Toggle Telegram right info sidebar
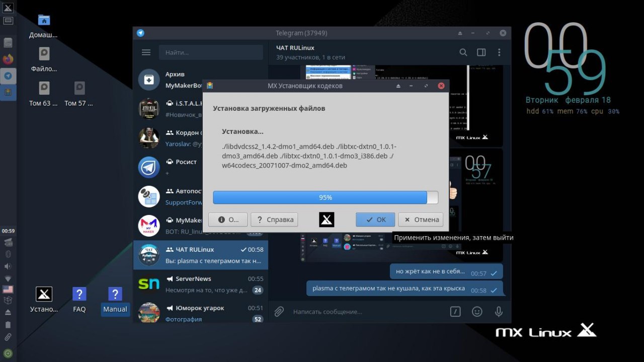Screen dimensions: 644x362 (x=481, y=52)
